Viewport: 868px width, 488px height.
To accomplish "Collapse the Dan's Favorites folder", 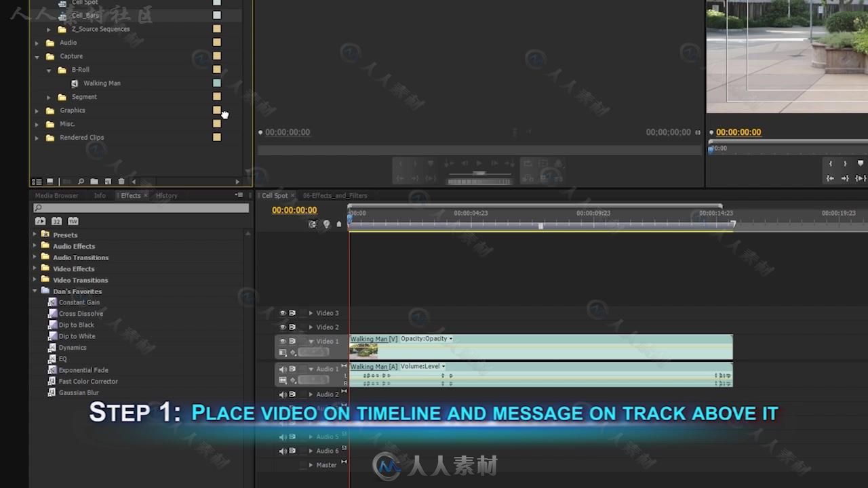I will click(x=35, y=291).
